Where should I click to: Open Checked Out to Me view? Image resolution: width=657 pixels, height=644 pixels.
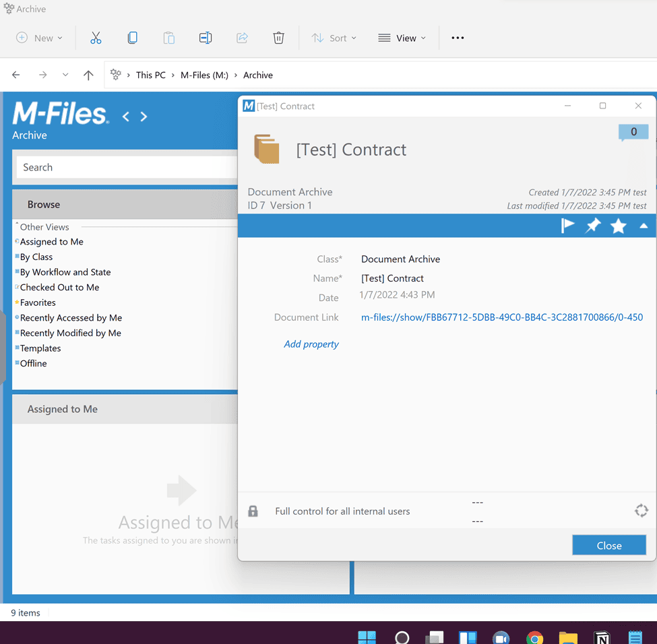[x=59, y=287]
